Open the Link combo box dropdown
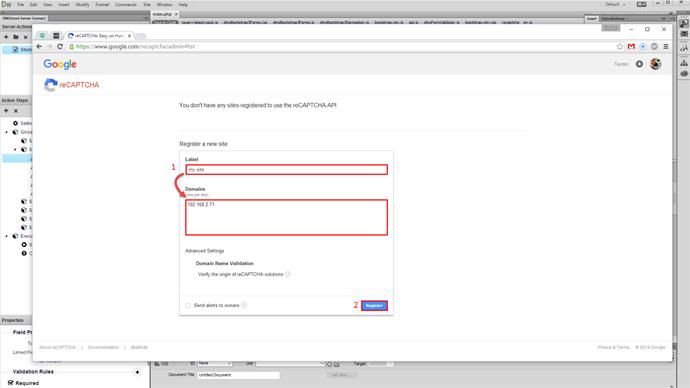Image resolution: width=690 pixels, height=388 pixels. pos(322,364)
